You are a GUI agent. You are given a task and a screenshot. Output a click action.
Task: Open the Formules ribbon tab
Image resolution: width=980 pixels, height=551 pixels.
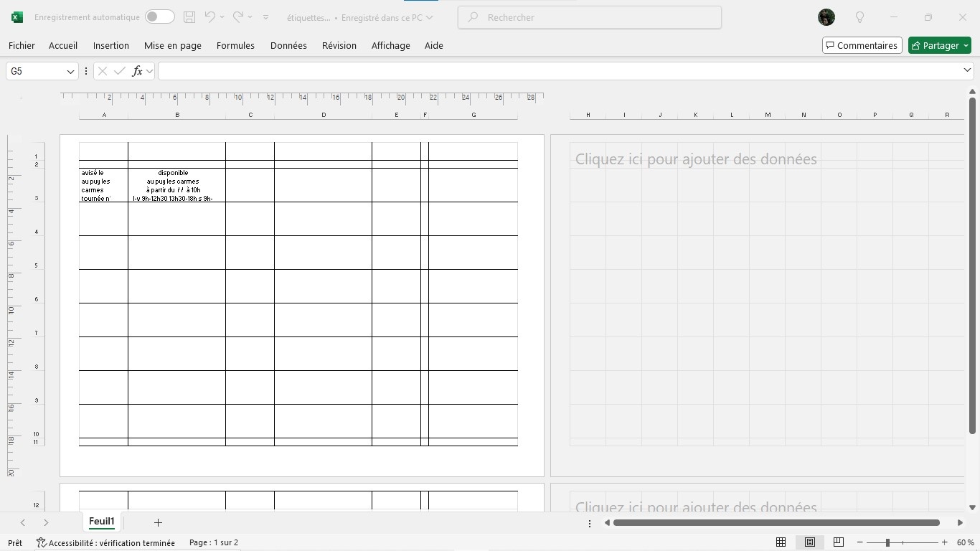235,45
